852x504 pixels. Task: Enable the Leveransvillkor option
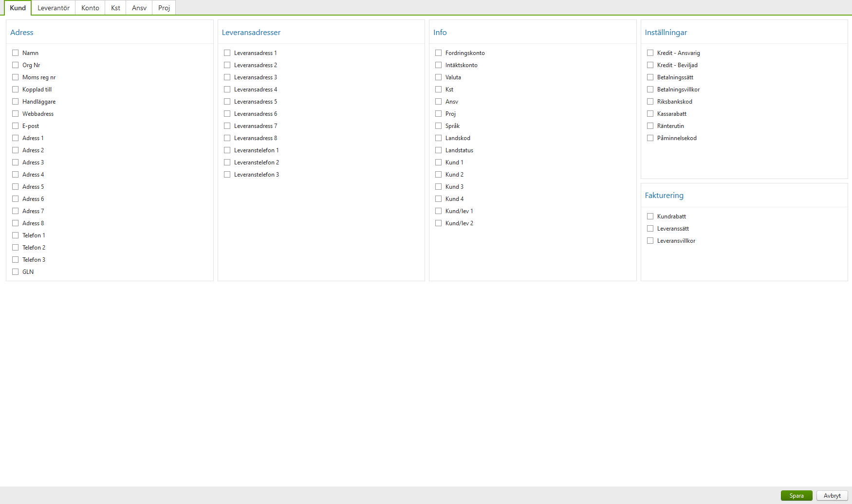point(650,240)
